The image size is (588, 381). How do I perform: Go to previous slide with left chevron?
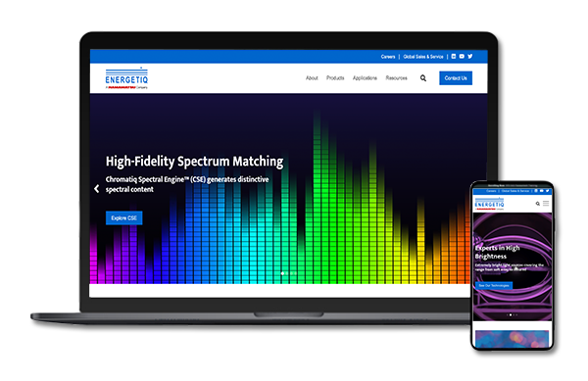tap(96, 188)
